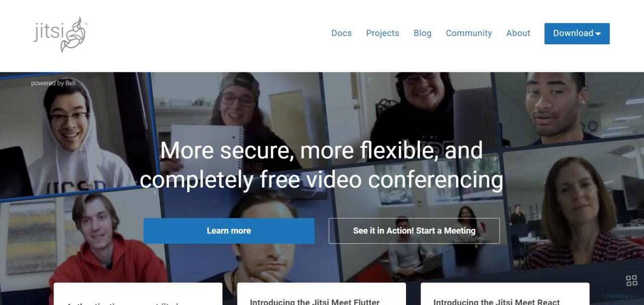Click See it in Action! Start a Meeting
Image resolution: width=644 pixels, height=305 pixels.
(x=414, y=231)
